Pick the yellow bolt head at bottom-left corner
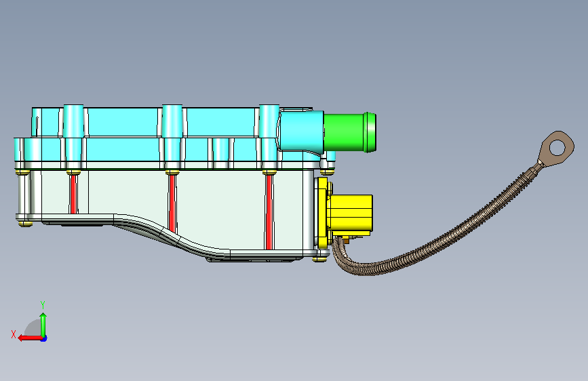This screenshot has height=381, width=588. (x=25, y=224)
